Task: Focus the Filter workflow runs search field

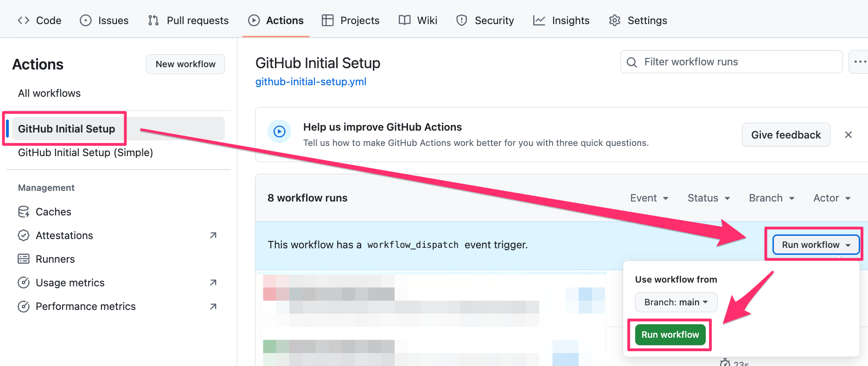Action: [732, 62]
